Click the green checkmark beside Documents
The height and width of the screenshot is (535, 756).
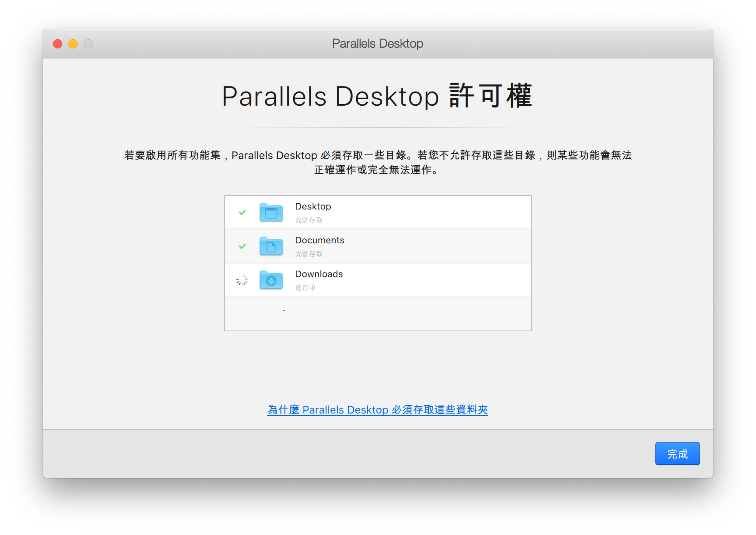pyautogui.click(x=242, y=246)
